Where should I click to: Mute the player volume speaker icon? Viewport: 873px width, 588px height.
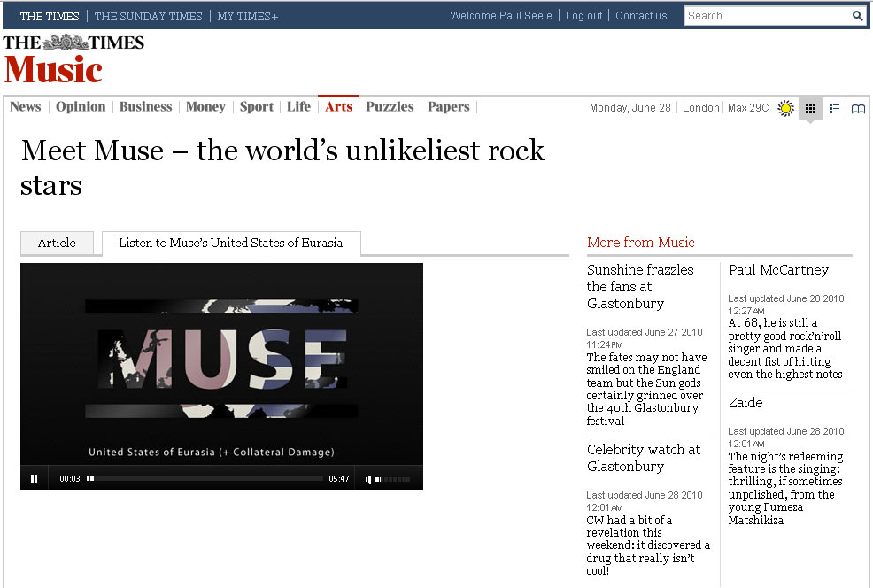(368, 479)
